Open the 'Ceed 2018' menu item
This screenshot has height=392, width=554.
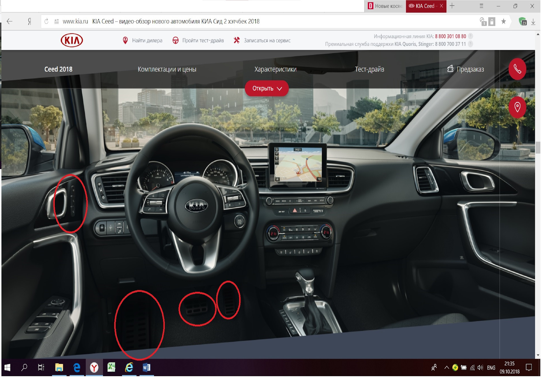pos(58,69)
